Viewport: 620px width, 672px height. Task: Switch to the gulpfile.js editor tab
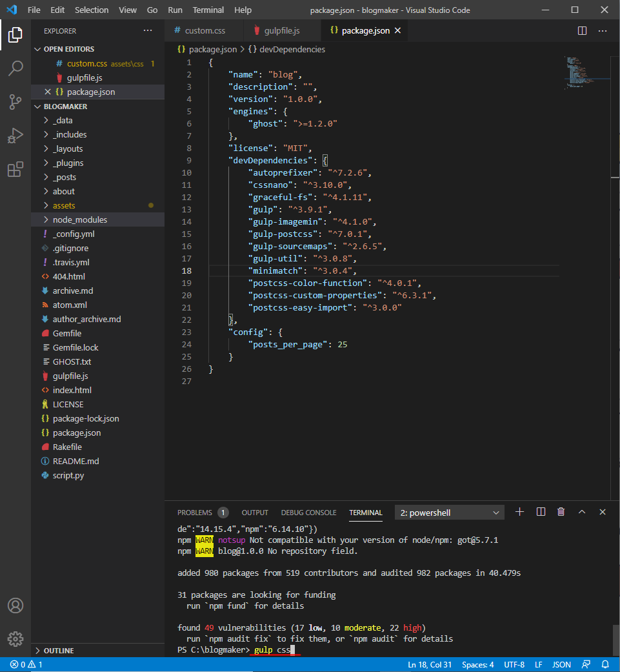click(282, 30)
